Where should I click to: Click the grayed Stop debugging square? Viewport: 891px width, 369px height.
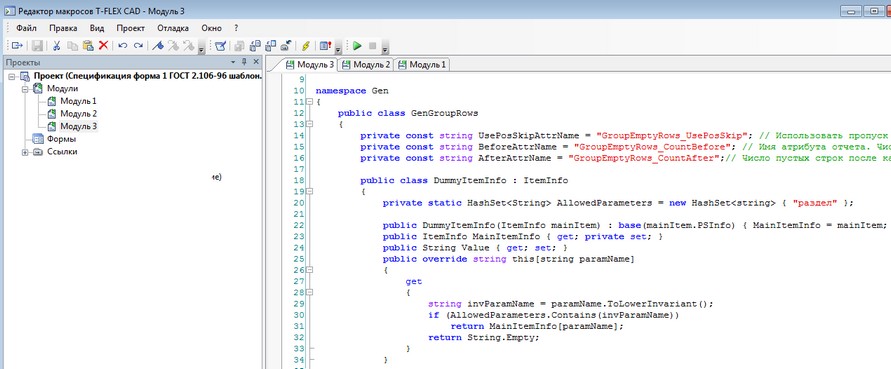(x=373, y=45)
